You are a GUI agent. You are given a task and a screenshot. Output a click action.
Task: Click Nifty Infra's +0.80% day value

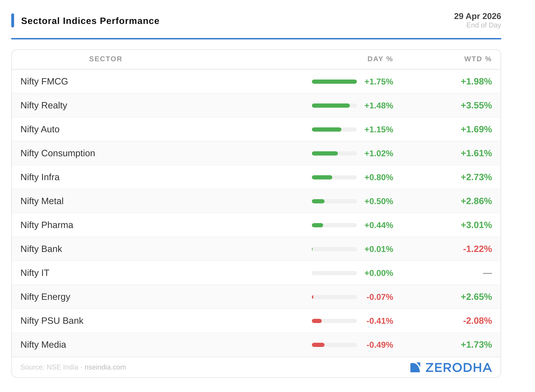tap(378, 177)
